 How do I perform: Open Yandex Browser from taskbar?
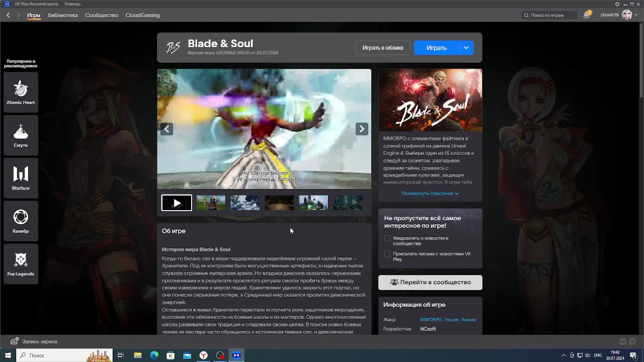click(x=204, y=355)
